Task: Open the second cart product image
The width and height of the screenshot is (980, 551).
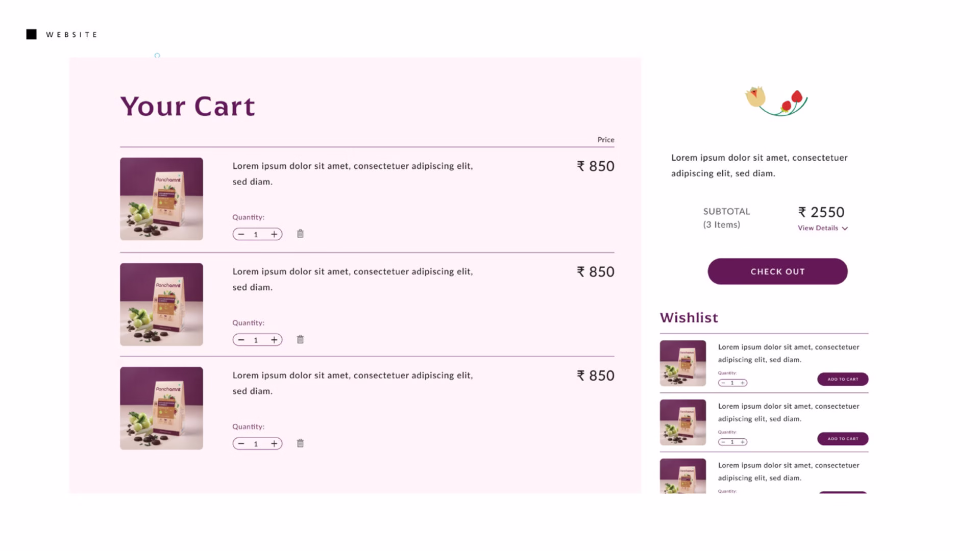Action: [x=161, y=305]
